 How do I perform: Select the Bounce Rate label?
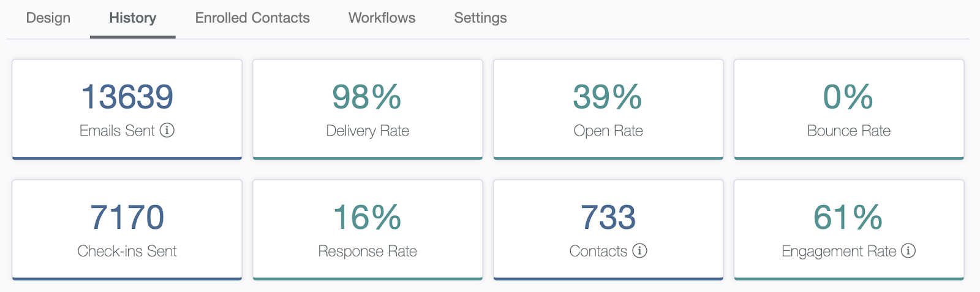(x=849, y=131)
